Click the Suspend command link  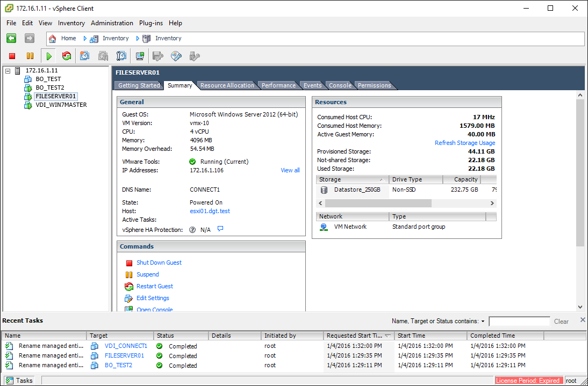click(147, 274)
